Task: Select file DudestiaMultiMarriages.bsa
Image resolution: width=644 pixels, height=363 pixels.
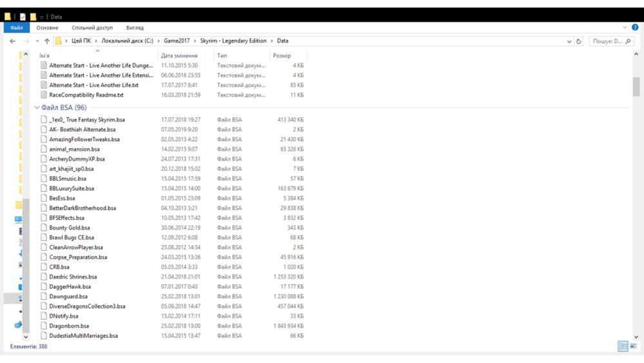Action: pos(83,336)
